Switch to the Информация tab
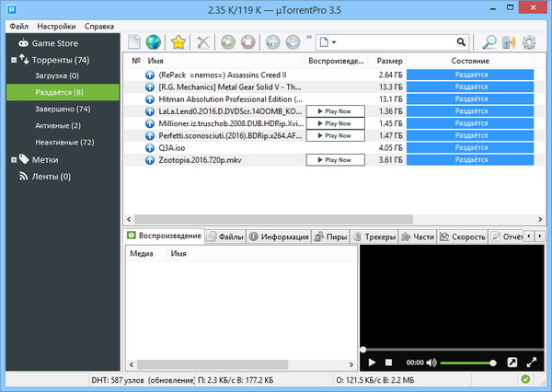This screenshot has width=552, height=392. coord(279,237)
